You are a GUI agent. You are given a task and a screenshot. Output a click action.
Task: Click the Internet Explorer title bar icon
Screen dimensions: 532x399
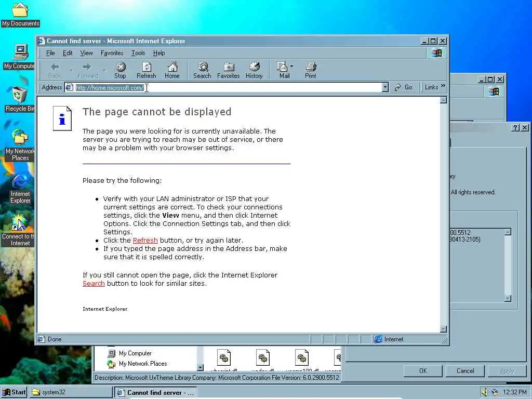pos(42,41)
